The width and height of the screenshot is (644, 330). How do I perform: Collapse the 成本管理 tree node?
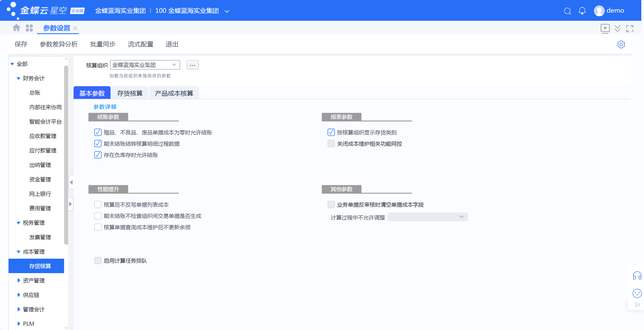[x=18, y=252]
